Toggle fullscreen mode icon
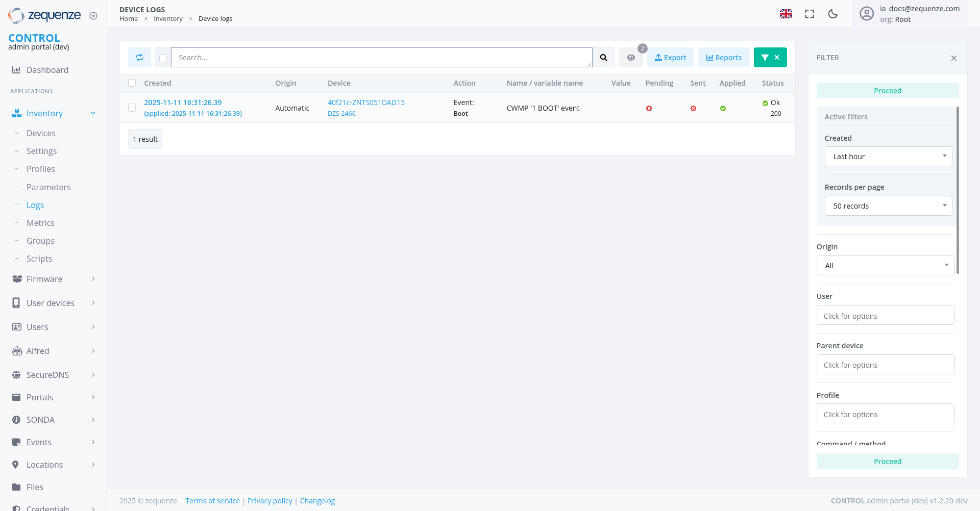980x511 pixels. pos(810,14)
